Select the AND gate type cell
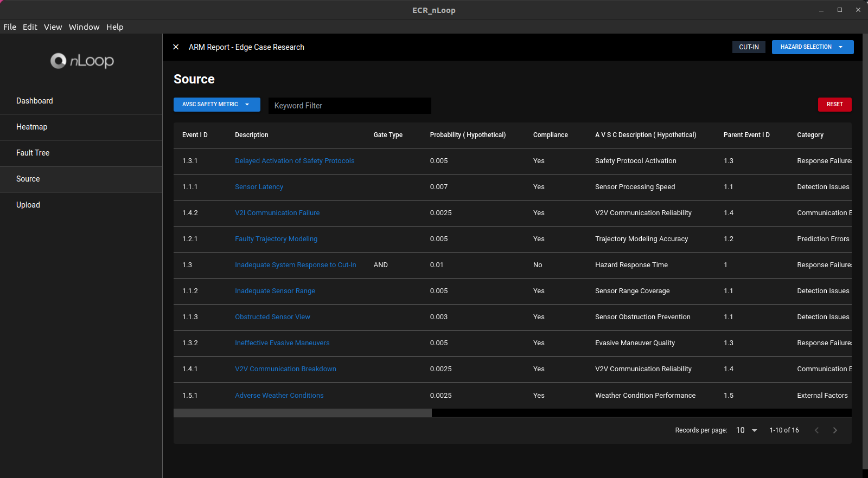Screen dimensions: 868x478 381,265
